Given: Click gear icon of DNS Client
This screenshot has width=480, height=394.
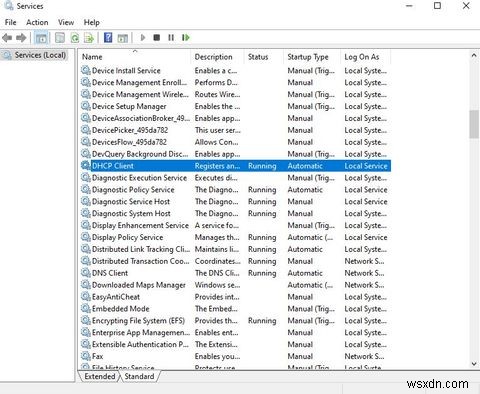Looking at the screenshot, I should point(86,273).
